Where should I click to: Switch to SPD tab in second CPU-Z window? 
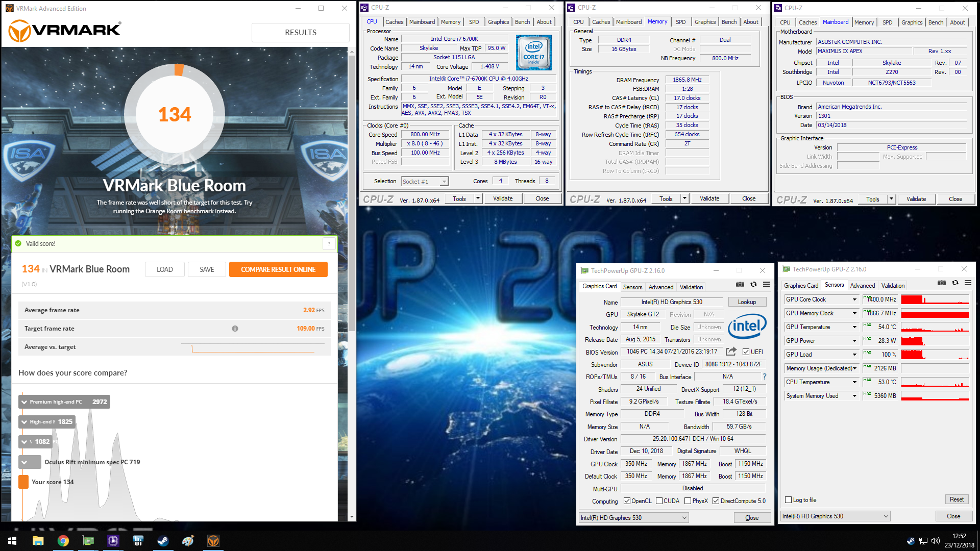coord(680,22)
